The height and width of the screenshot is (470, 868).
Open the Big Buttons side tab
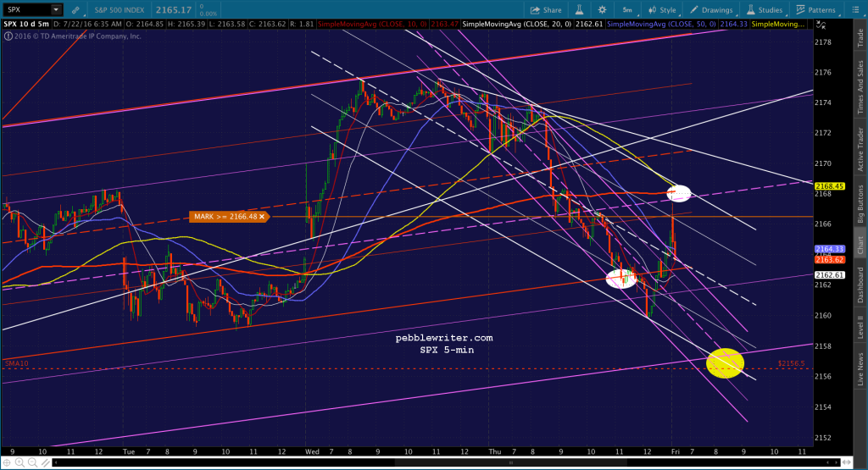(860, 204)
